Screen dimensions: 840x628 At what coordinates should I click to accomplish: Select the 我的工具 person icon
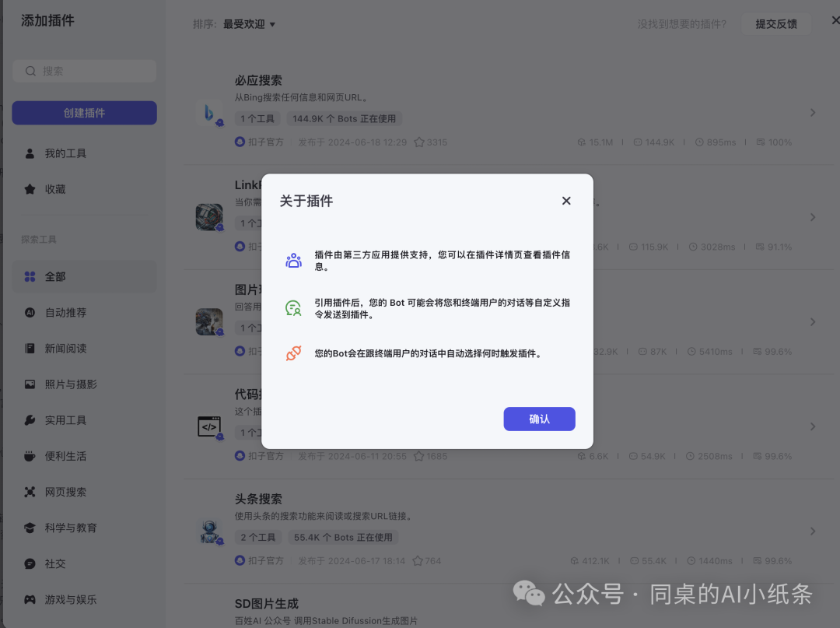tap(28, 153)
